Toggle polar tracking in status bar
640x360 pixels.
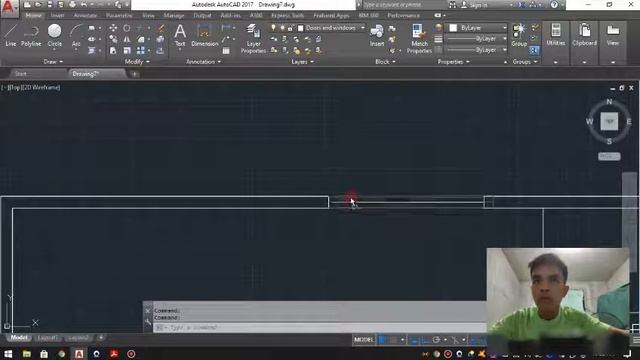[x=436, y=340]
